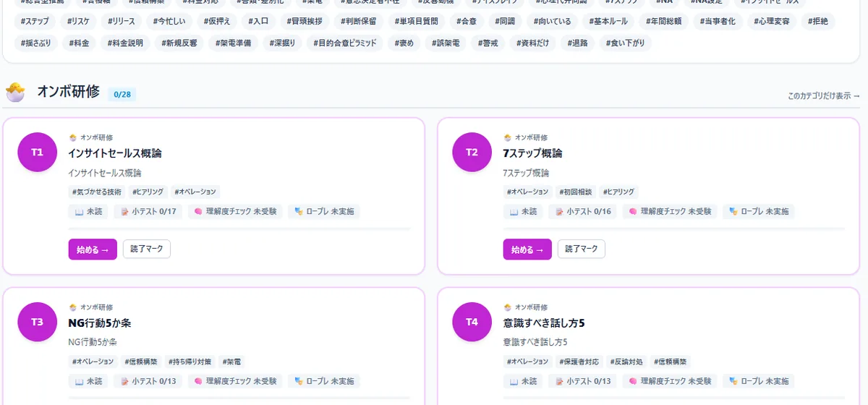Toggle the #当事者化 filter tag
The image size is (868, 405).
(x=718, y=21)
